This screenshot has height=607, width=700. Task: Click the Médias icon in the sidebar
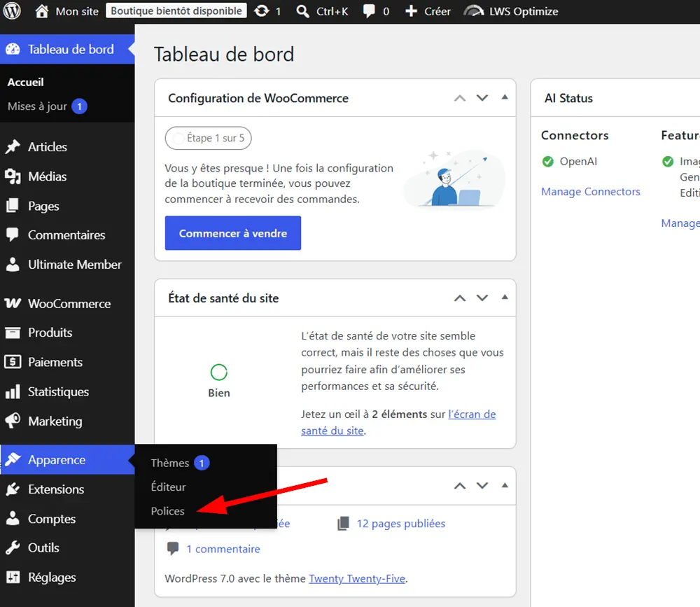(x=13, y=176)
